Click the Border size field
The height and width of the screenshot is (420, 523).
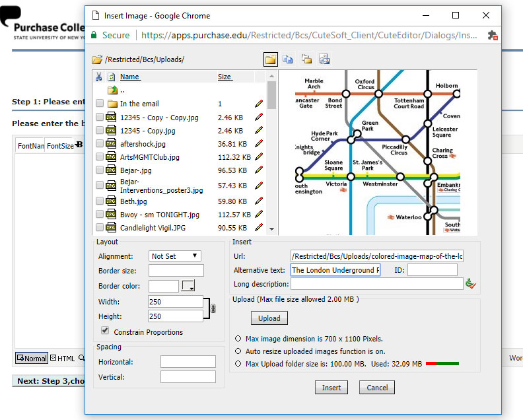(x=176, y=271)
